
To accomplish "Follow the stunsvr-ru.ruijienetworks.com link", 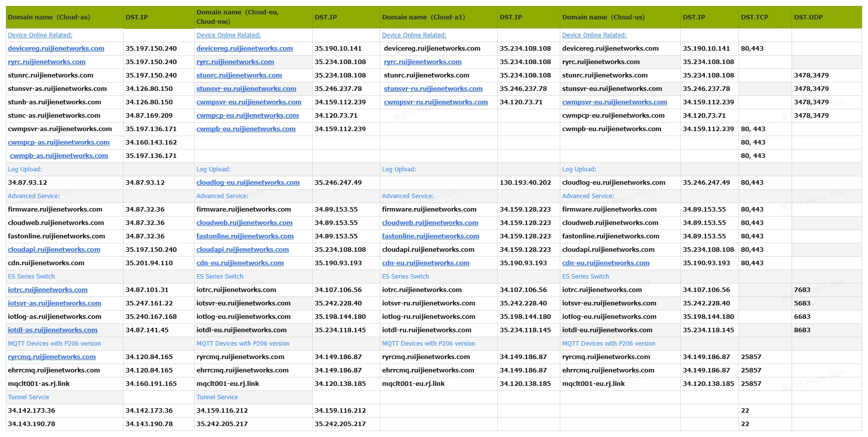I will [433, 89].
